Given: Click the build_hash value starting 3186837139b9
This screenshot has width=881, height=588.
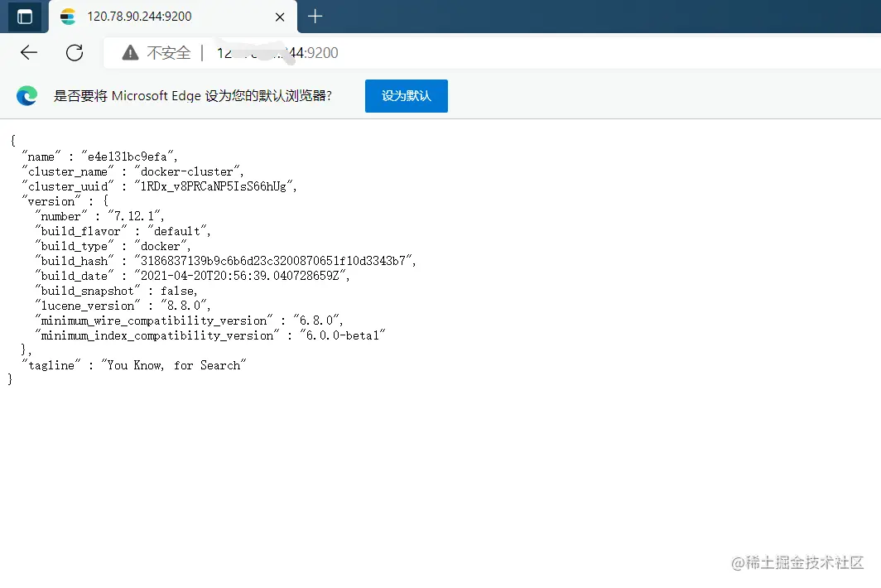Looking at the screenshot, I should [273, 261].
